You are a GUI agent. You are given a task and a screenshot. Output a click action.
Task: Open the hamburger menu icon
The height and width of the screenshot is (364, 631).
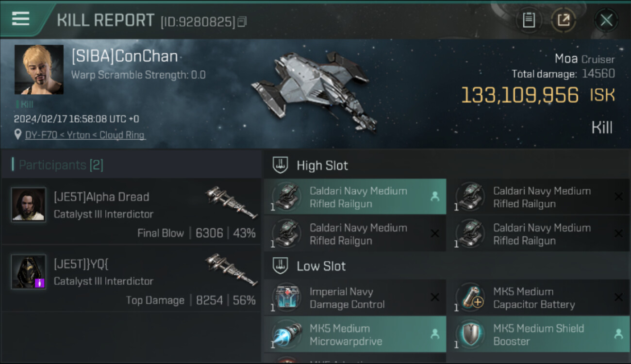20,19
